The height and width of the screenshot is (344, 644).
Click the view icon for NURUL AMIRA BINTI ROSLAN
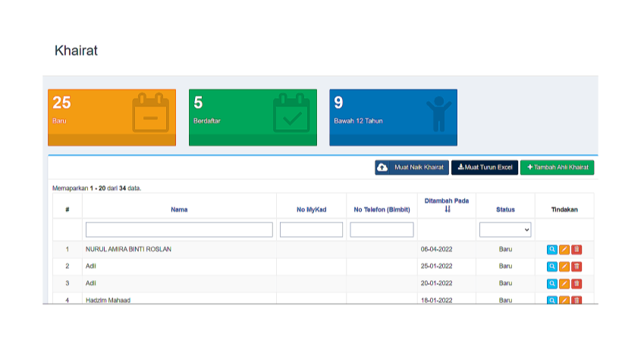(x=552, y=250)
